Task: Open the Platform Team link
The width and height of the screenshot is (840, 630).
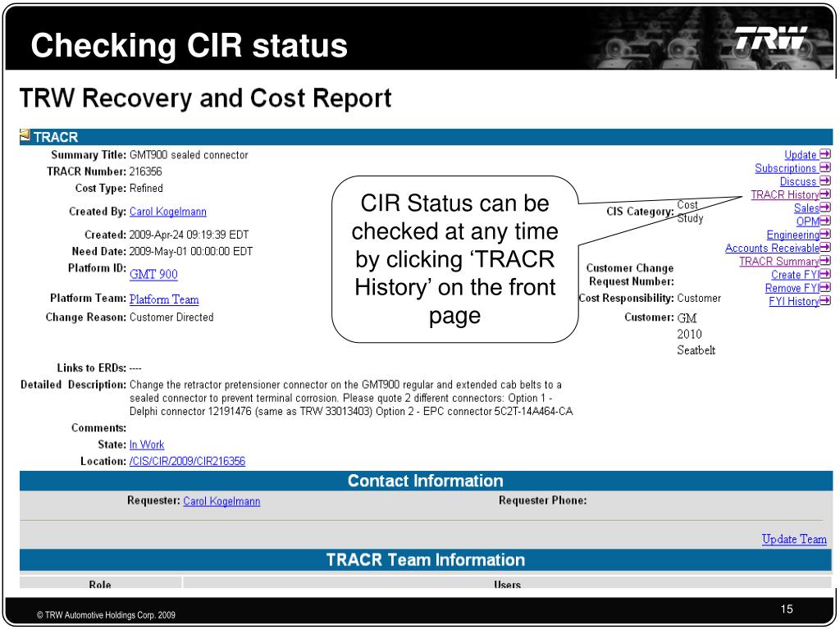Action: coord(164,299)
